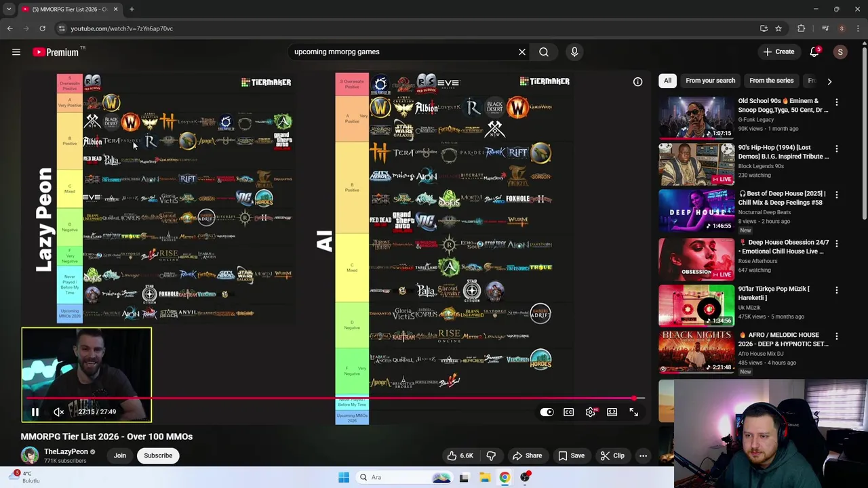Toggle closed captions in the player
Viewport: 868px width, 488px height.
568,412
